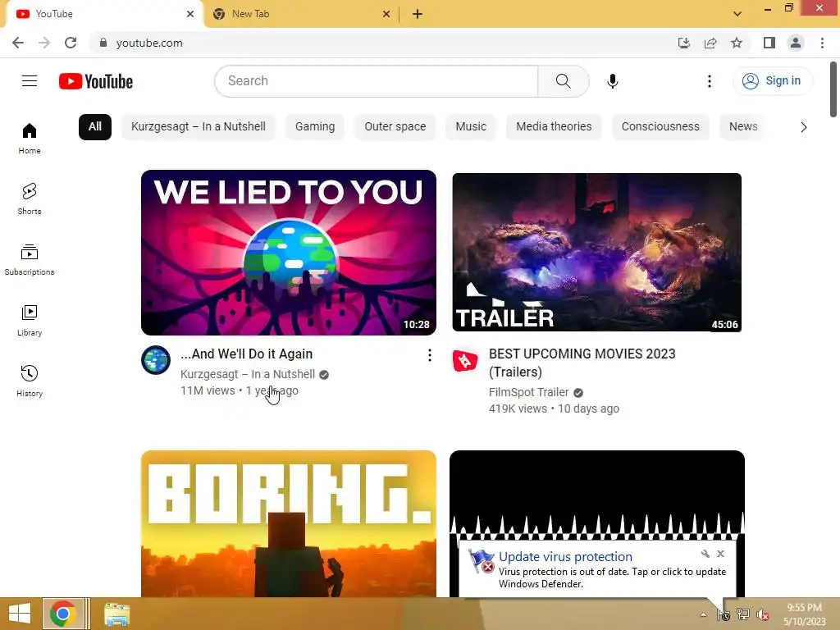Open File Explorer from the taskbar
The width and height of the screenshot is (840, 630).
pyautogui.click(x=116, y=614)
